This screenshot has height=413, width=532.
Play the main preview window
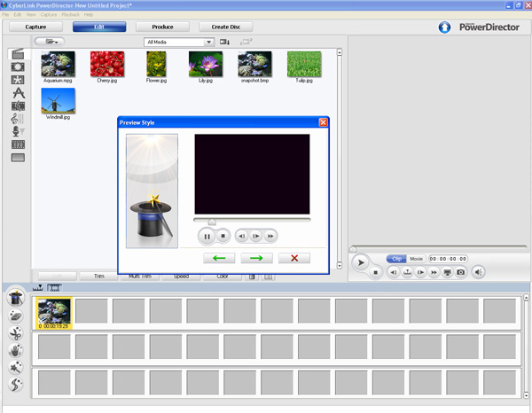click(361, 262)
